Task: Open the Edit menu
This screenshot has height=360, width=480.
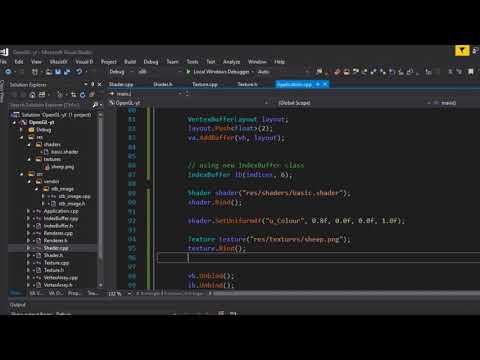Action: tap(19, 62)
